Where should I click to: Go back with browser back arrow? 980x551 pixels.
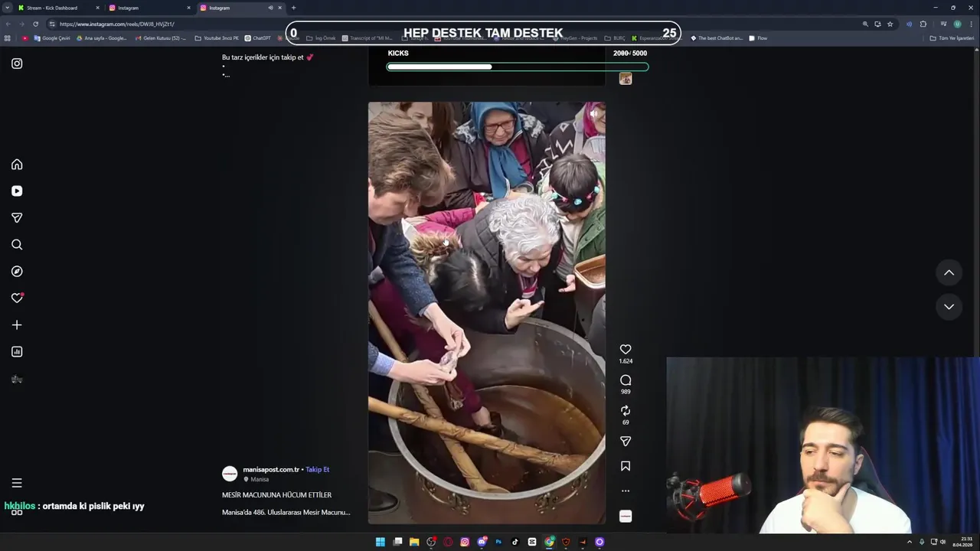coord(8,24)
